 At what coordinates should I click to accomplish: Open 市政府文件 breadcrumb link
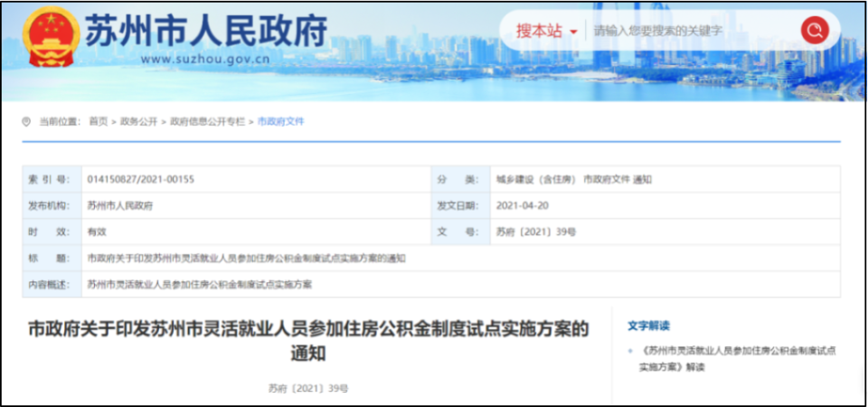point(280,122)
